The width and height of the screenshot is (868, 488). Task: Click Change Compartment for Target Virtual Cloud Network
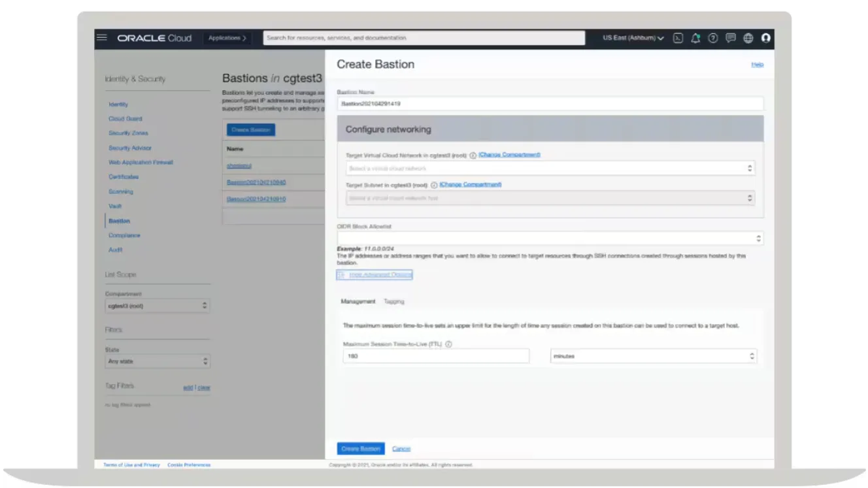pyautogui.click(x=510, y=155)
